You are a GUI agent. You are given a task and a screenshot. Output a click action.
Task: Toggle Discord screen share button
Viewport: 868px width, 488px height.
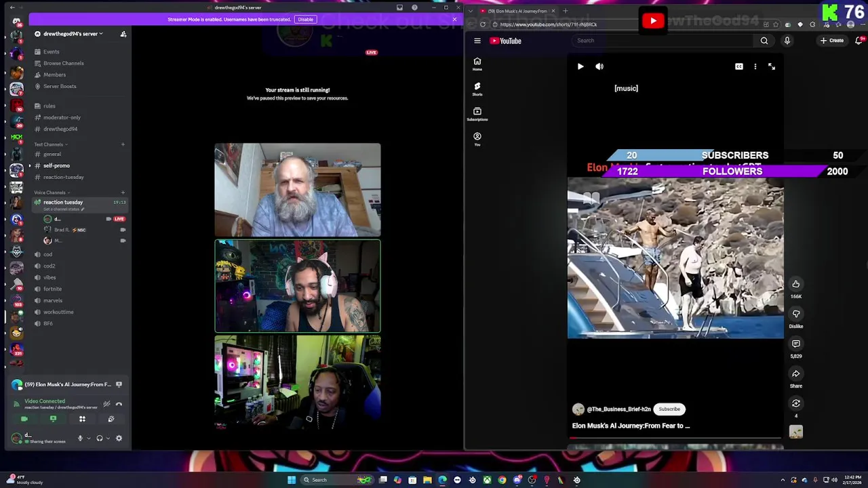pos(53,419)
